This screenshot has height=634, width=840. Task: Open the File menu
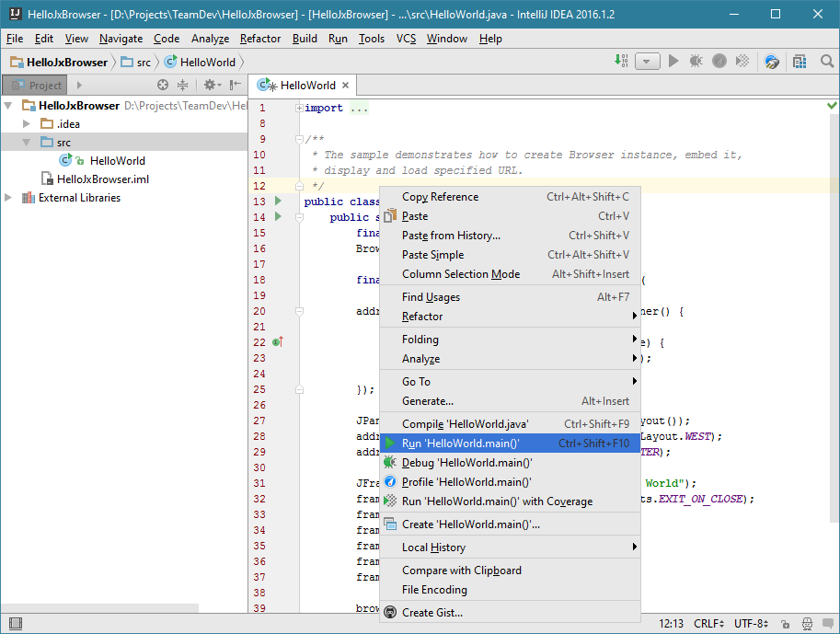pos(15,39)
